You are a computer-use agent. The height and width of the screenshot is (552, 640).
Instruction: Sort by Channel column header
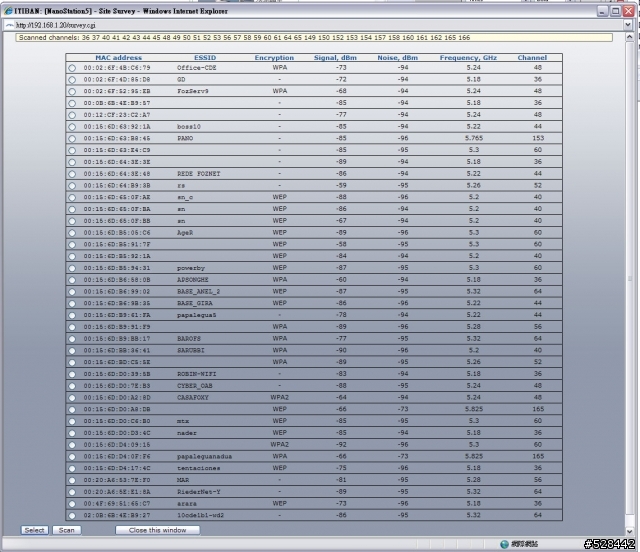pos(532,58)
